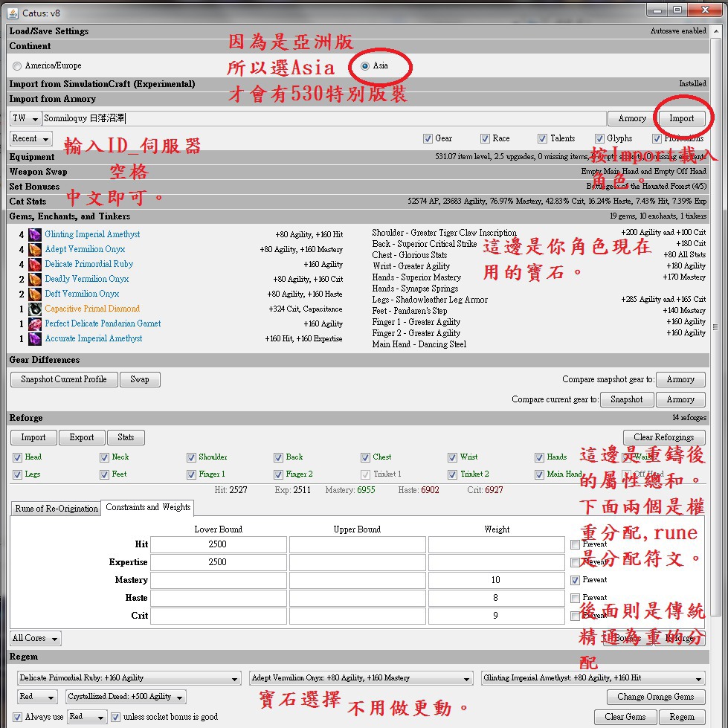Select the Constraints and Weights tab
Viewport: 728px width, 728px height.
[148, 507]
